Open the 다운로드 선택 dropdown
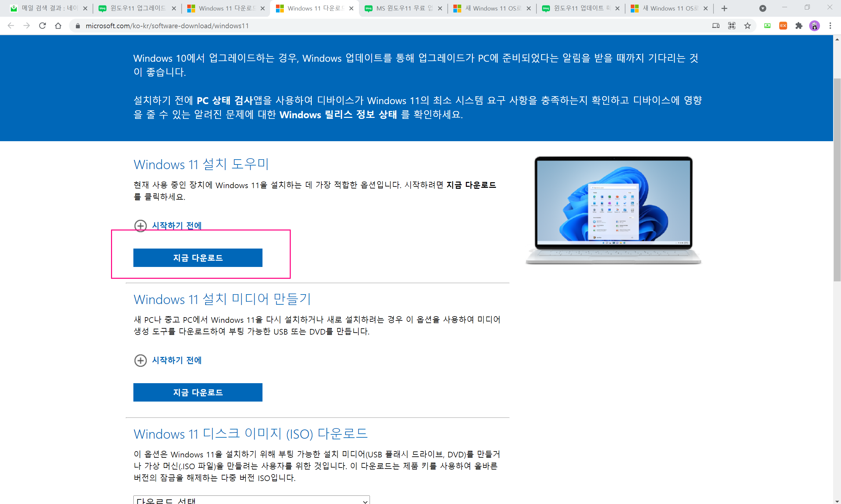This screenshot has height=504, width=841. 251,500
